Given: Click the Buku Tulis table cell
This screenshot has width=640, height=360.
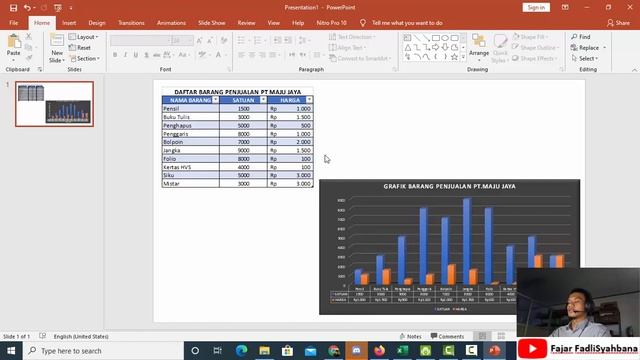Looking at the screenshot, I should point(191,117).
